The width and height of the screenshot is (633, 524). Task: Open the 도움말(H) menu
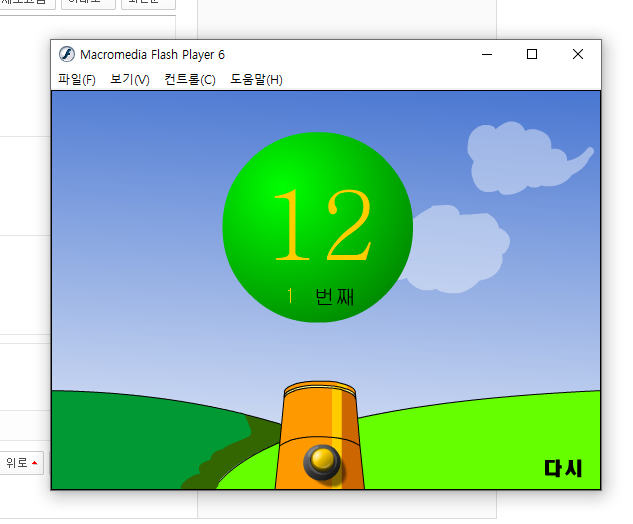click(256, 80)
